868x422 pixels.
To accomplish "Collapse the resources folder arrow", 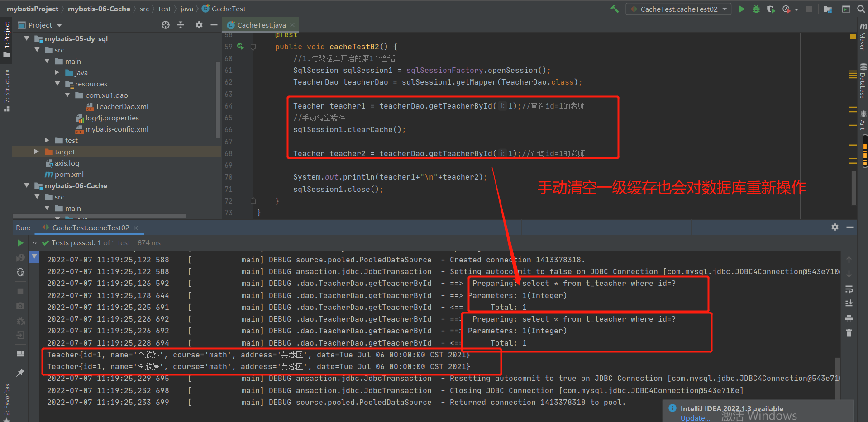I will click(x=57, y=84).
